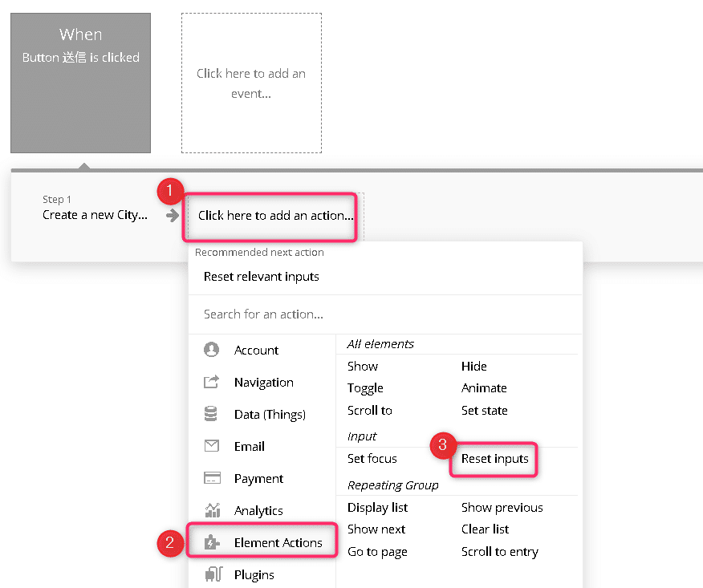This screenshot has width=703, height=588.
Task: Focus the 'Search for an action...' field
Action: tap(385, 314)
